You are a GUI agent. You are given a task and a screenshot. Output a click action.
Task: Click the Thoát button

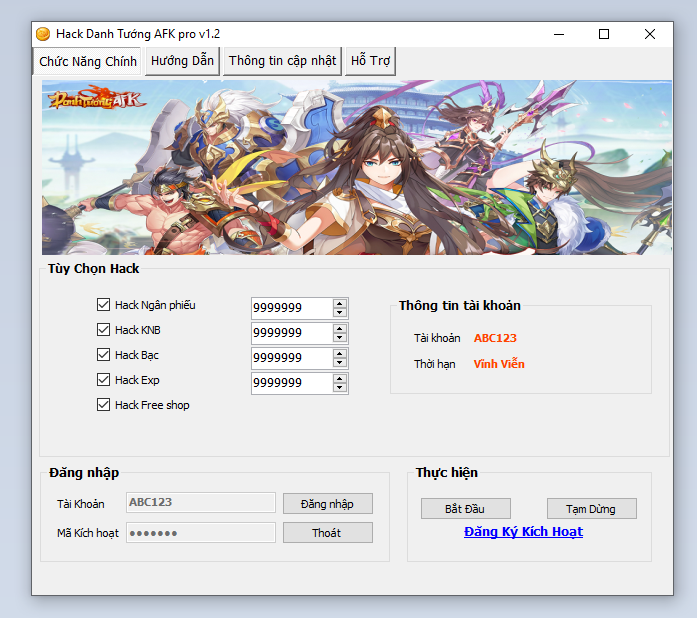pos(327,533)
